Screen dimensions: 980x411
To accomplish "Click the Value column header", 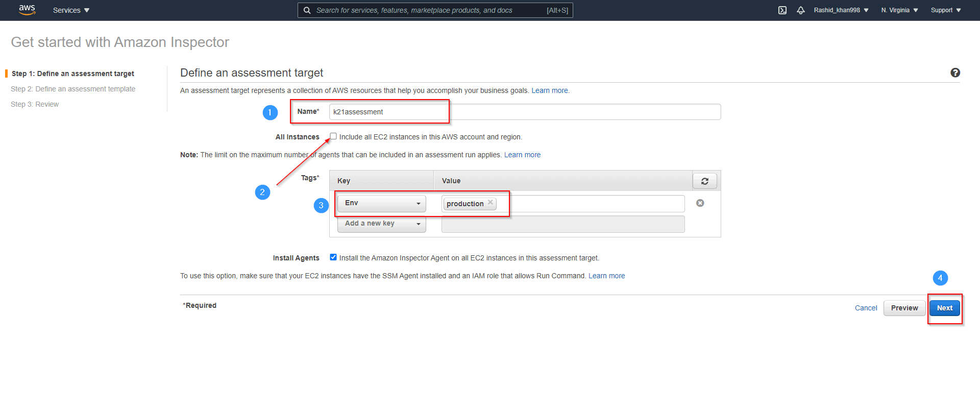I will (451, 181).
